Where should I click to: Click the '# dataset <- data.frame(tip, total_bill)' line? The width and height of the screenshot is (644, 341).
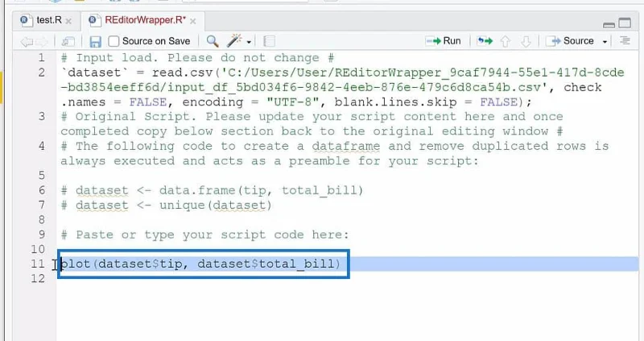point(212,190)
